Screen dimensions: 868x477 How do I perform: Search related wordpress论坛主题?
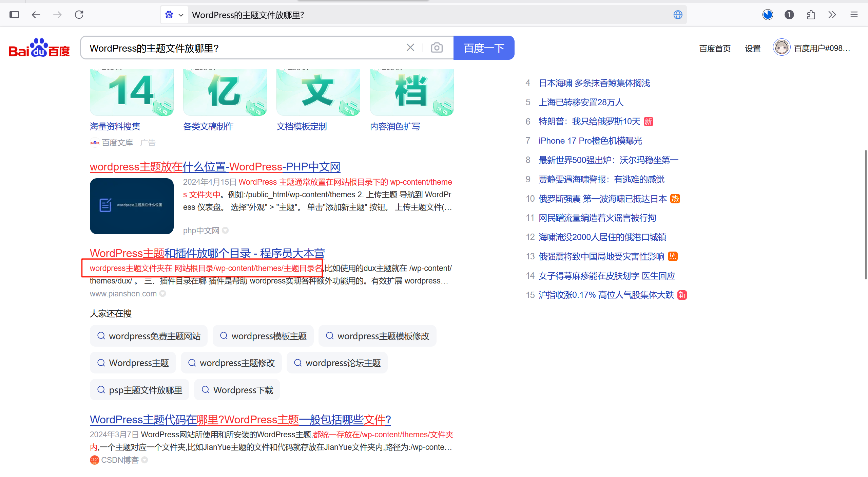point(337,363)
